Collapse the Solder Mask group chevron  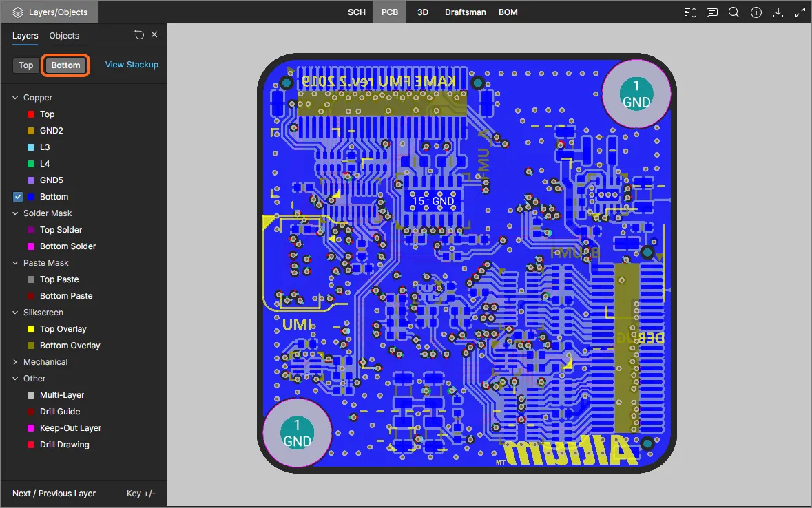[x=16, y=213]
